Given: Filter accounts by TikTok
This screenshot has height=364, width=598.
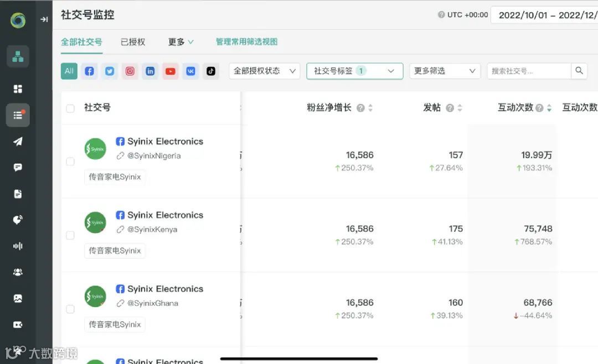Looking at the screenshot, I should [210, 71].
